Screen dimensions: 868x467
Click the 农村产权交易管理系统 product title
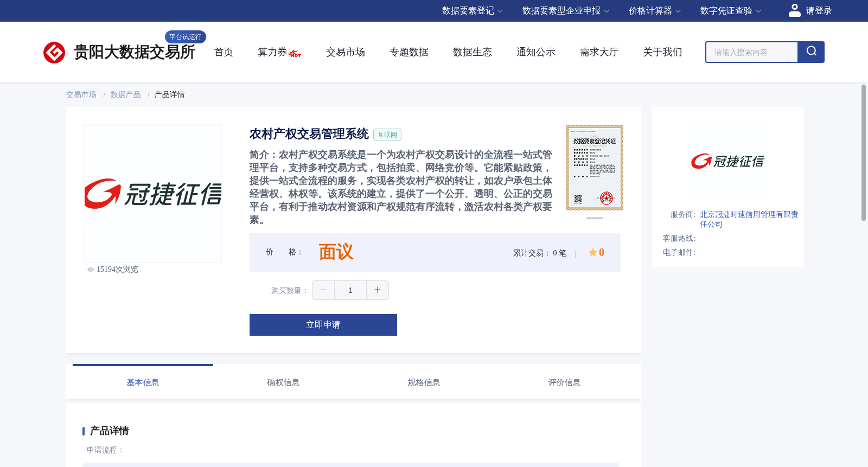[309, 134]
